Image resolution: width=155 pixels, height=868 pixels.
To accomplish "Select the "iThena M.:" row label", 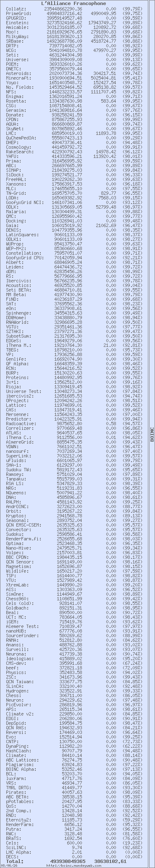I will click(19, 345).
